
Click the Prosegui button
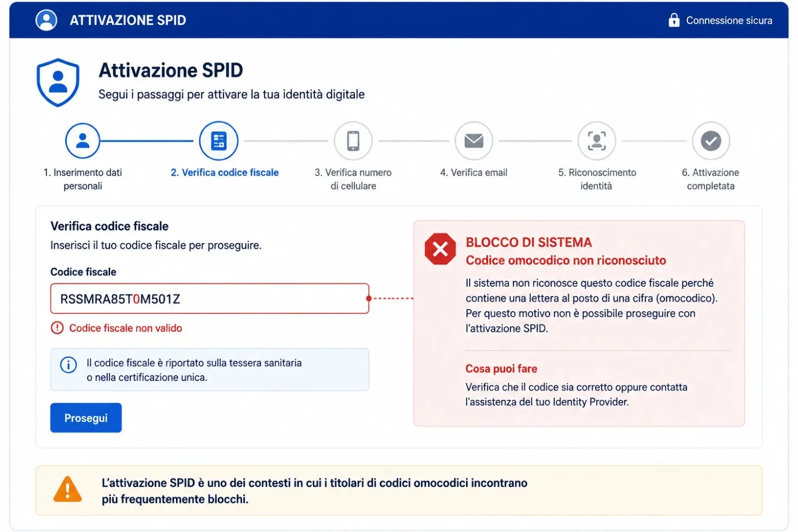click(x=86, y=418)
